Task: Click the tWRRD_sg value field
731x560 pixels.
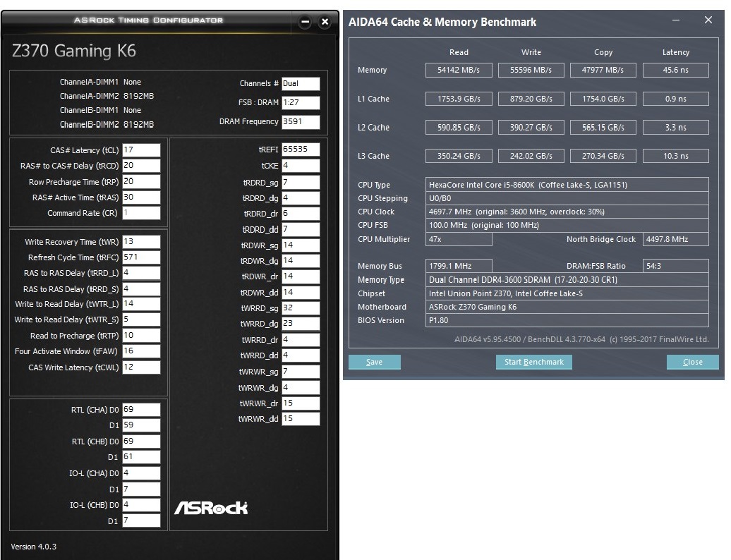Action: pyautogui.click(x=301, y=308)
